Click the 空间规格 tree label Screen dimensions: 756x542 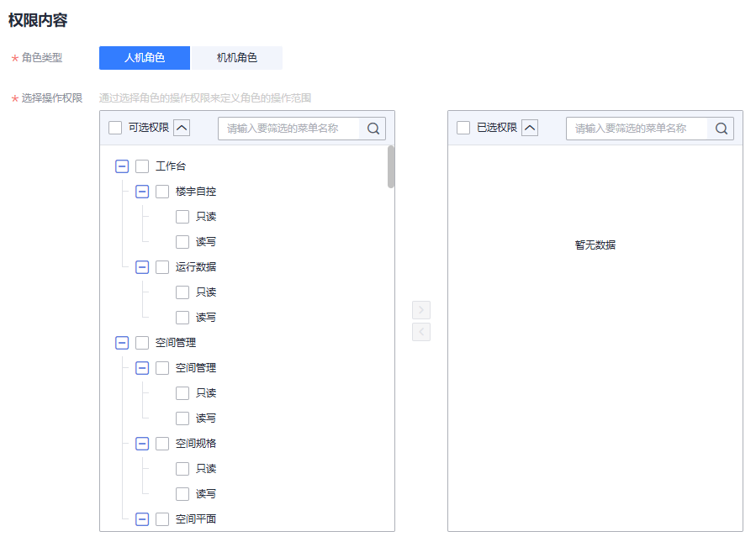(x=196, y=444)
